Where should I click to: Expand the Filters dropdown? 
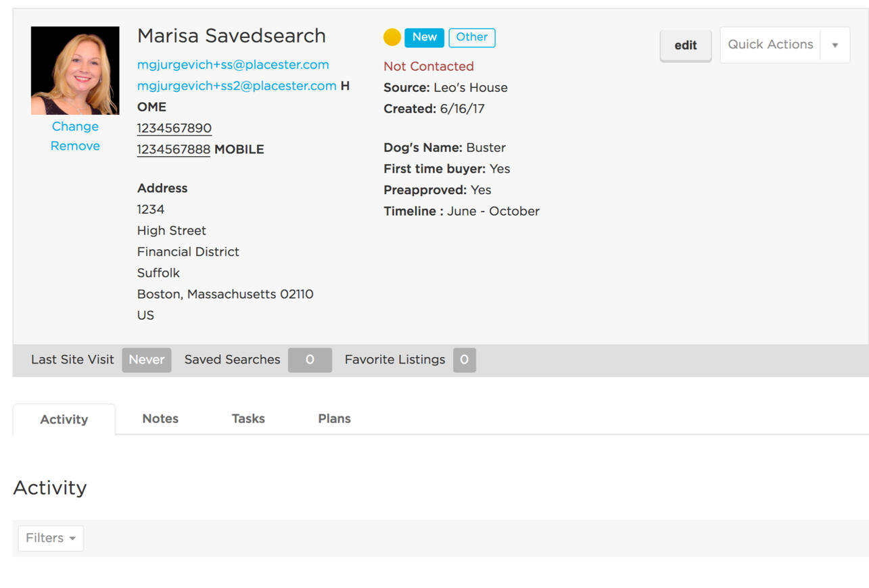coord(51,538)
